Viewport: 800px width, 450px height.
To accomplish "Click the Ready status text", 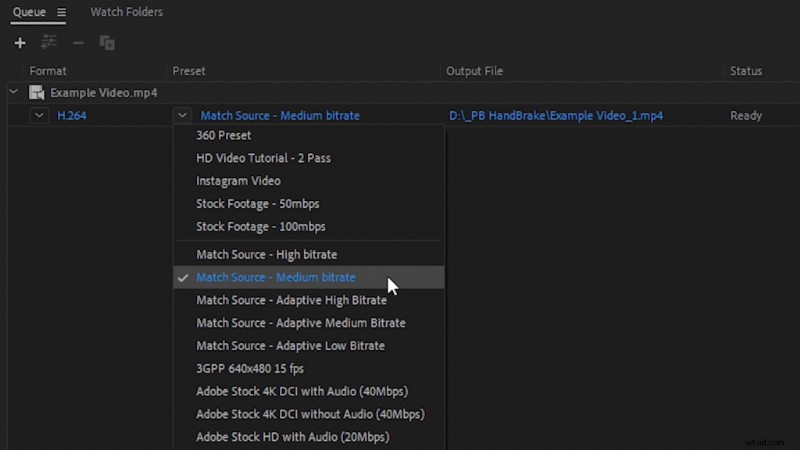I will (746, 116).
